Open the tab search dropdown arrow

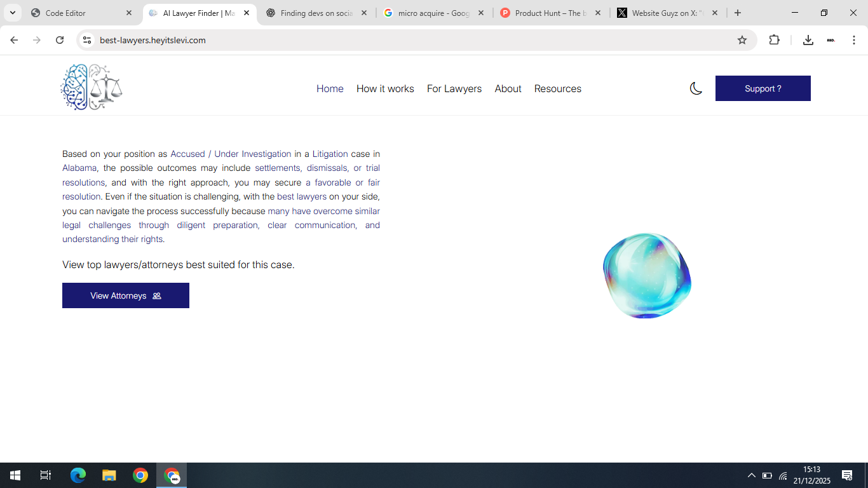12,13
